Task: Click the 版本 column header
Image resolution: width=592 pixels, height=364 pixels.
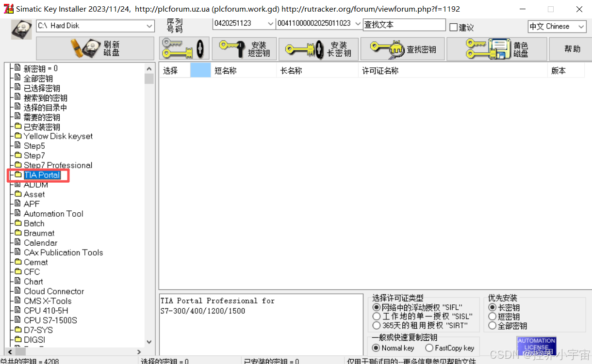Action: pyautogui.click(x=566, y=71)
